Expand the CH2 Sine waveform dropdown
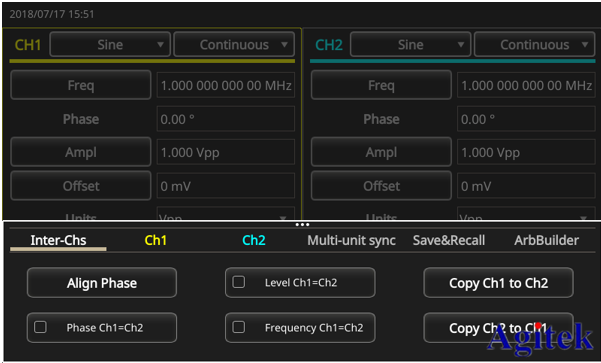Screen dimensions: 601x363 pos(411,44)
